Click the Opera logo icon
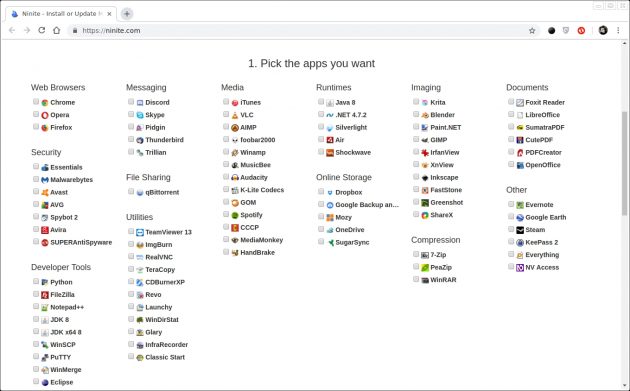The height and width of the screenshot is (391, 630). pyautogui.click(x=45, y=115)
